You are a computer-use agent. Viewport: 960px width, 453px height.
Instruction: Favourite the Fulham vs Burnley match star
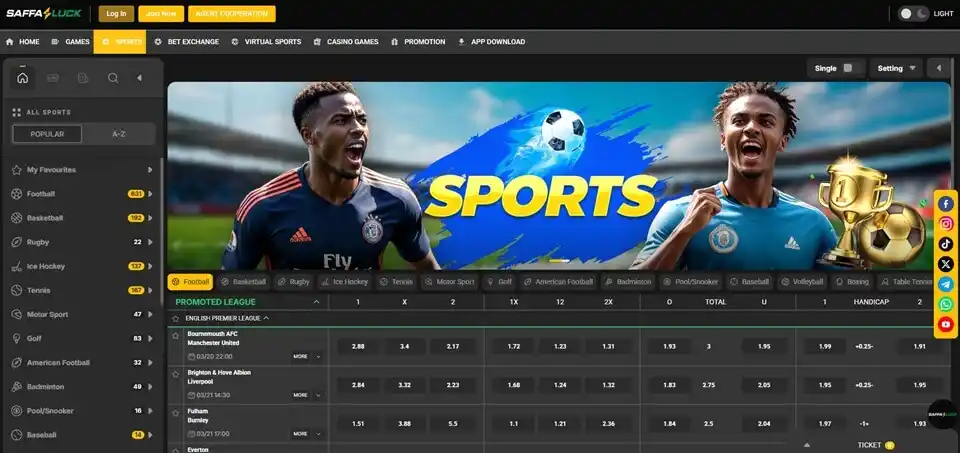point(176,413)
